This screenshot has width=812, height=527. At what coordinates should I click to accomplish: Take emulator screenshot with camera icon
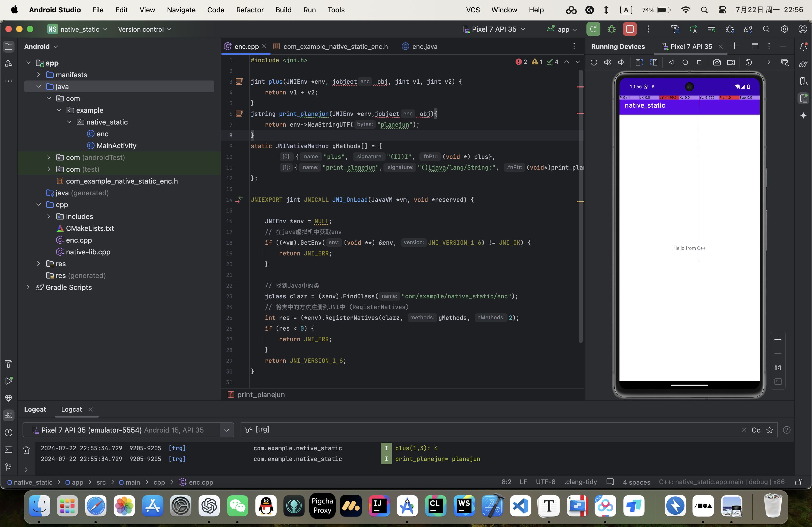[x=716, y=62]
